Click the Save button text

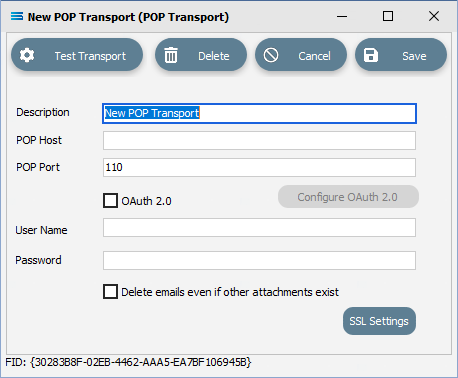414,56
